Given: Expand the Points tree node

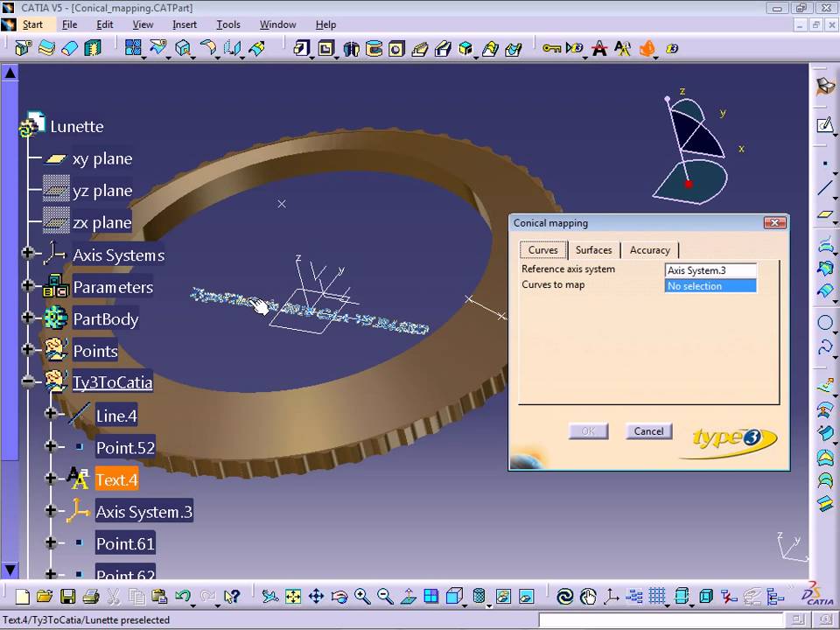Looking at the screenshot, I should pos(28,349).
